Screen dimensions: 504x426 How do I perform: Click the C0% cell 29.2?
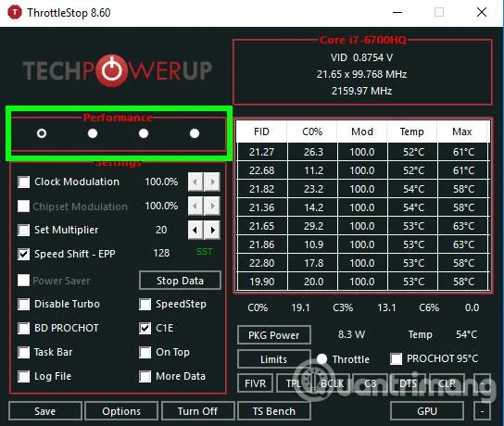click(313, 226)
